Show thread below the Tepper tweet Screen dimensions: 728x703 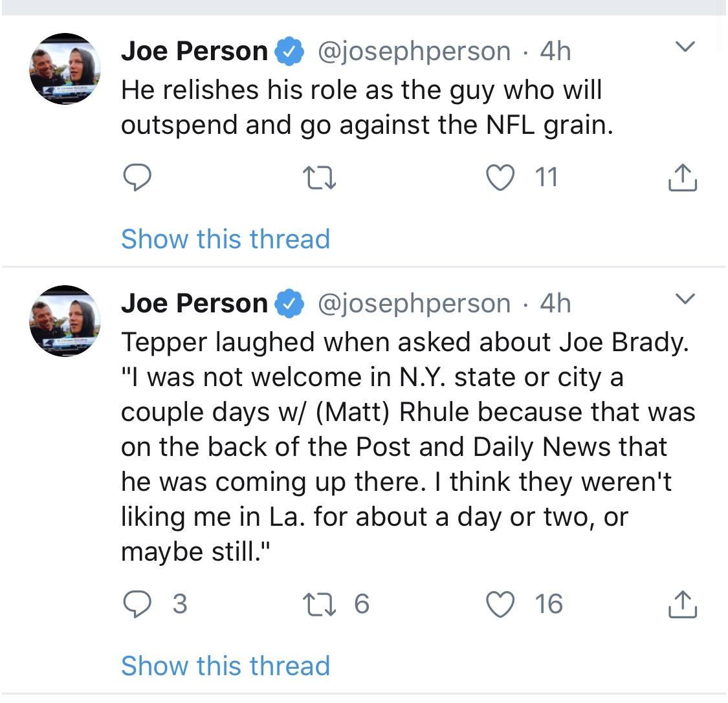(225, 665)
